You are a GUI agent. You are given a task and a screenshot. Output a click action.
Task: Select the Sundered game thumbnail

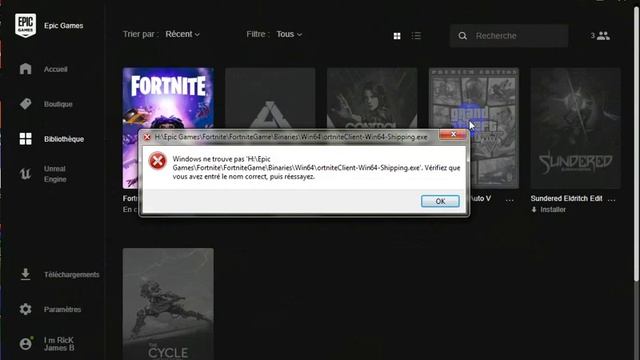pyautogui.click(x=576, y=128)
